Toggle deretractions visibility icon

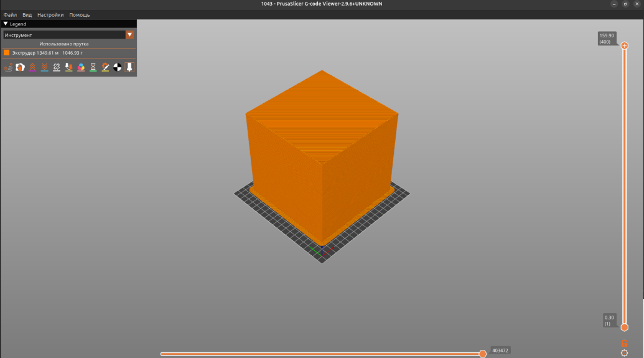44,67
